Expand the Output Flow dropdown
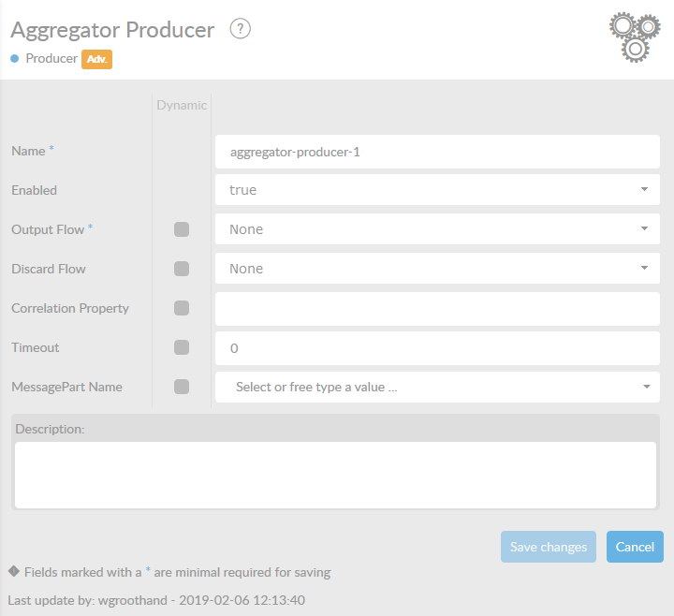 [x=437, y=229]
